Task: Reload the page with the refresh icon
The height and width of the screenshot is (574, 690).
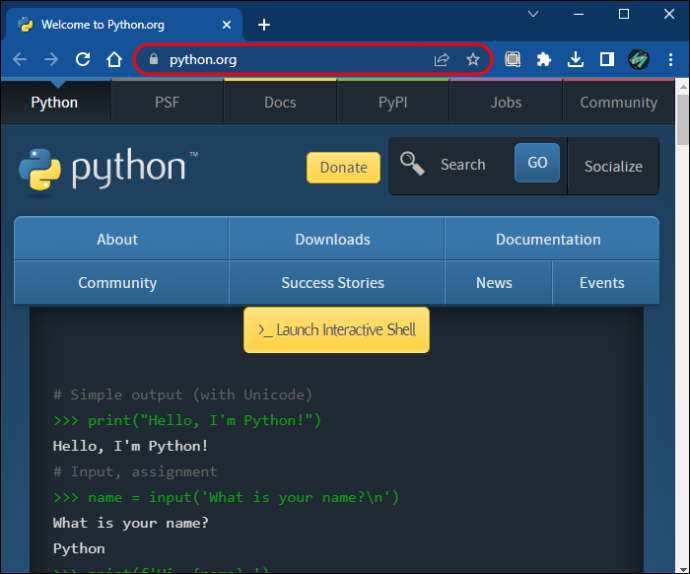Action: pyautogui.click(x=83, y=59)
